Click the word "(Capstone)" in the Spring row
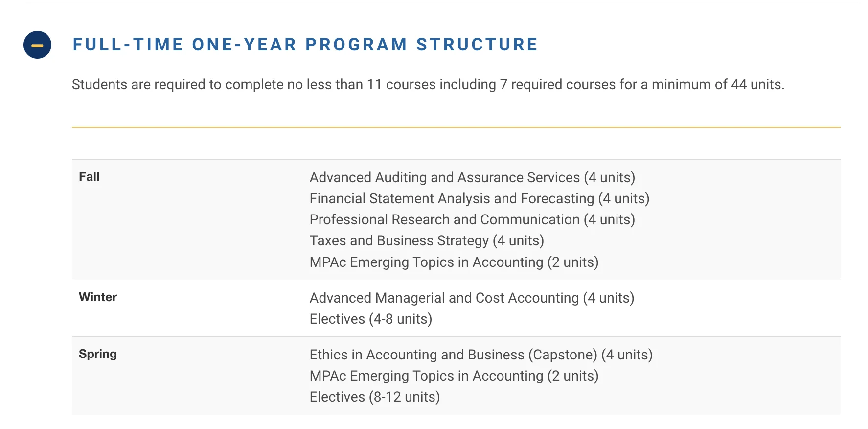 click(563, 355)
